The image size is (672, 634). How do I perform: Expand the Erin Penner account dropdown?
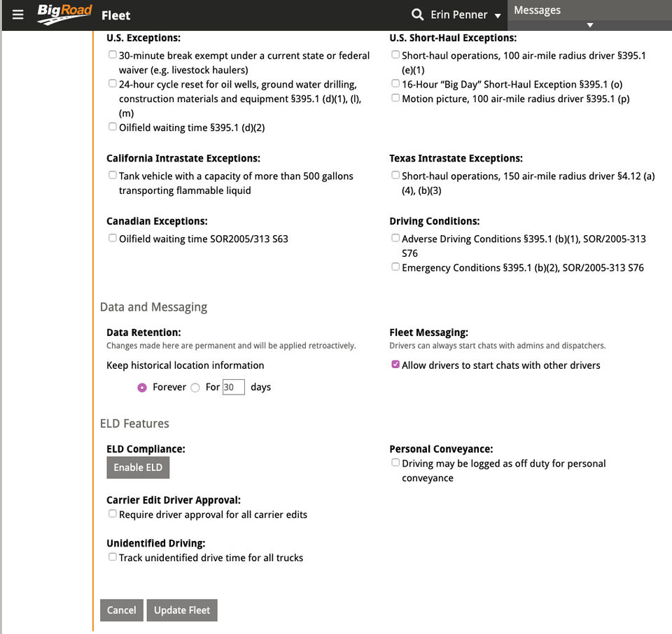[498, 16]
